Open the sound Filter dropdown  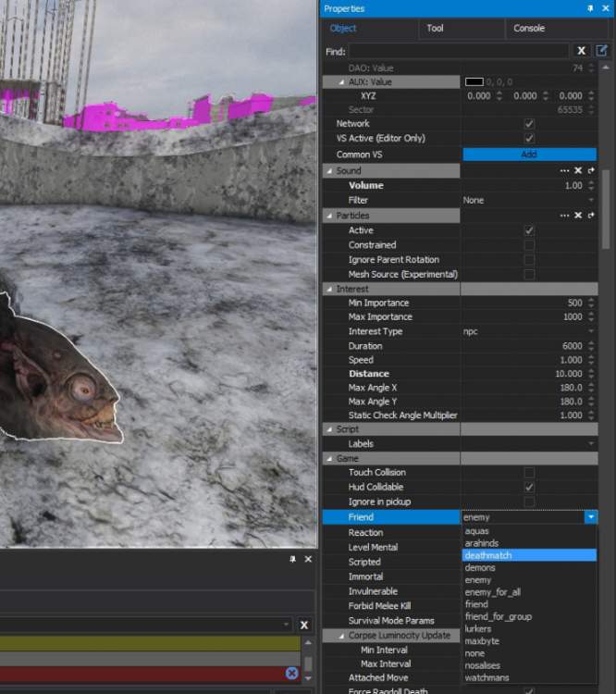591,201
